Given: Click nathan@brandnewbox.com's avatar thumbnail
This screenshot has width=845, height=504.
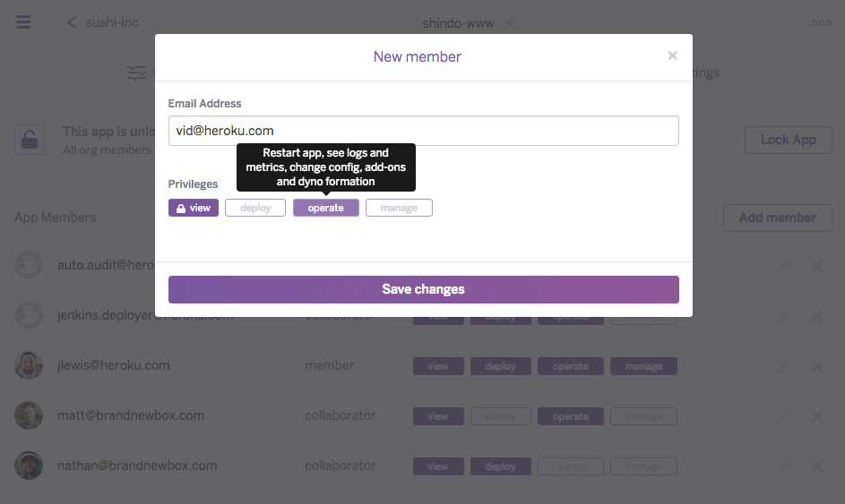Looking at the screenshot, I should pyautogui.click(x=29, y=466).
